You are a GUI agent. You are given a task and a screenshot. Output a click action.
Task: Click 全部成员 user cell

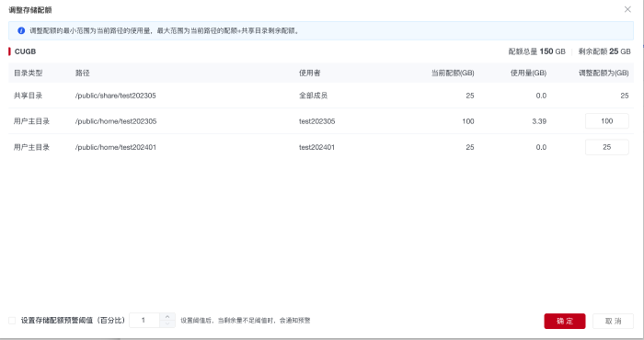point(313,96)
